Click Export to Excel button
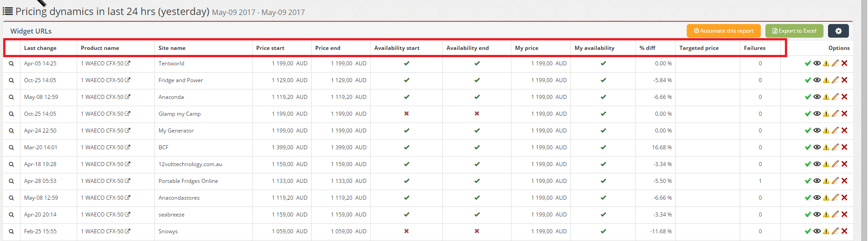868x241 pixels. (x=794, y=31)
